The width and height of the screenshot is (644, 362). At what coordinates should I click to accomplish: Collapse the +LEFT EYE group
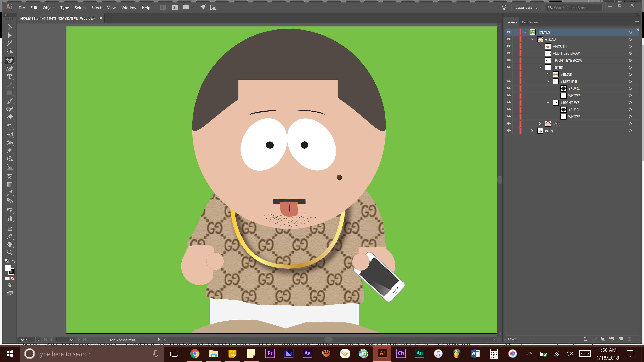coord(548,81)
